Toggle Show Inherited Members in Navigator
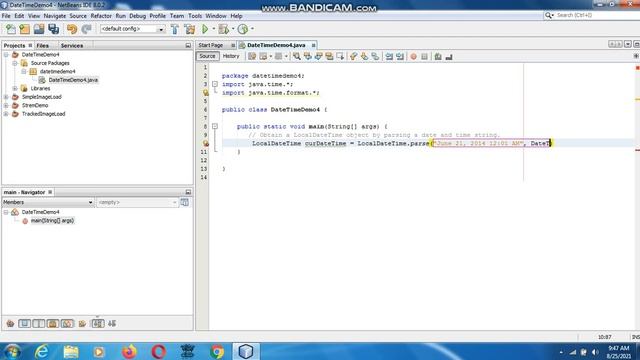The height and width of the screenshot is (360, 640). pos(10,324)
